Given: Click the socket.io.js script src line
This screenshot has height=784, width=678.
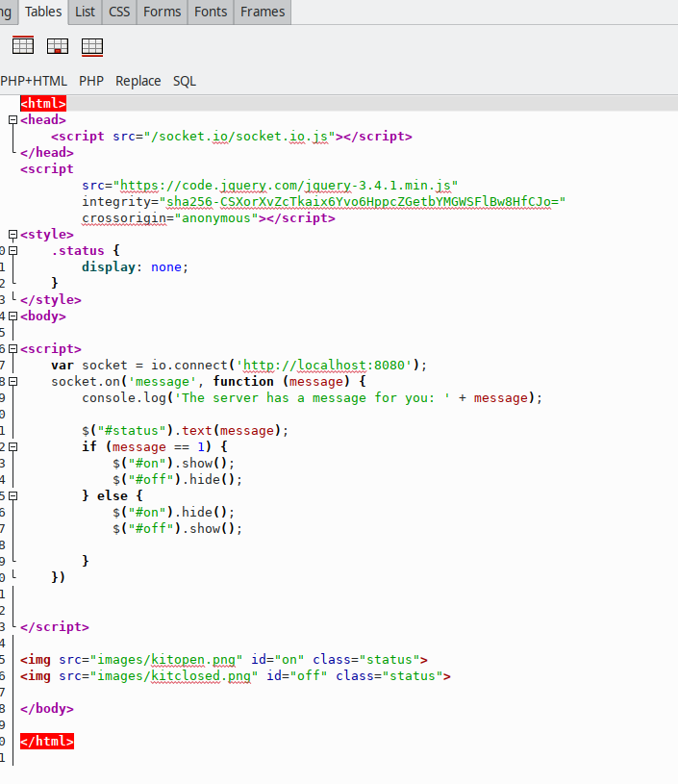Looking at the screenshot, I should click(x=232, y=137).
